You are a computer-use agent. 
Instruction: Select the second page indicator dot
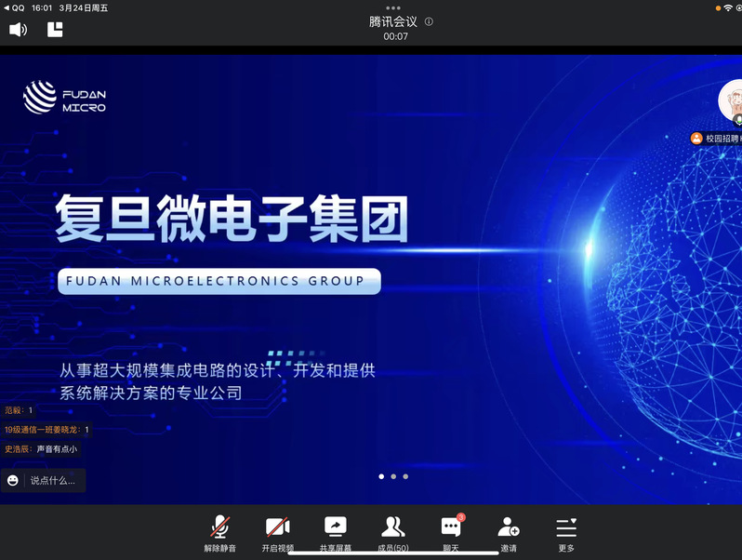[393, 476]
